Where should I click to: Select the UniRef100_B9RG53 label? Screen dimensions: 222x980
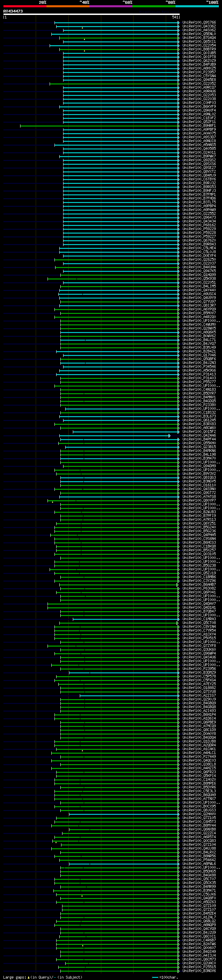click(199, 187)
